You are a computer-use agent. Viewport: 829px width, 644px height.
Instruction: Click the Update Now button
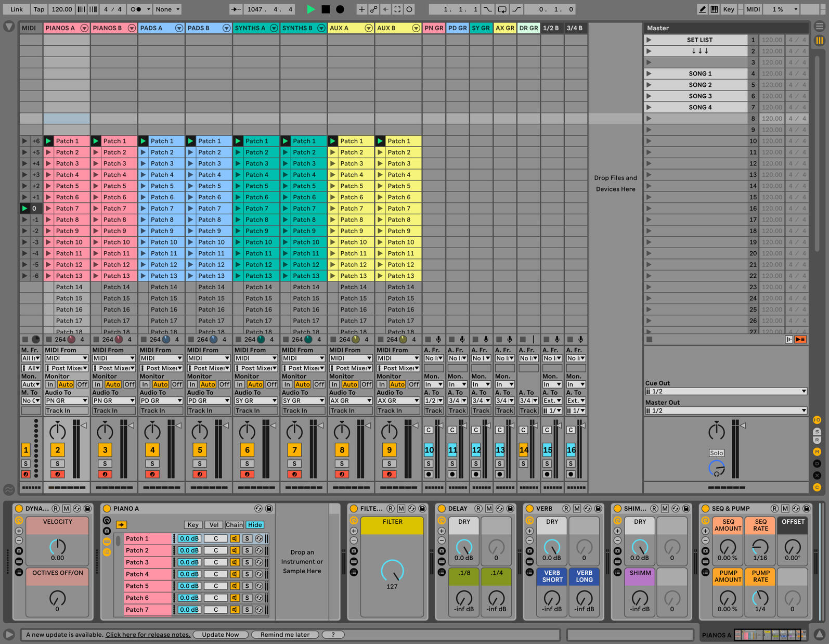(x=221, y=635)
